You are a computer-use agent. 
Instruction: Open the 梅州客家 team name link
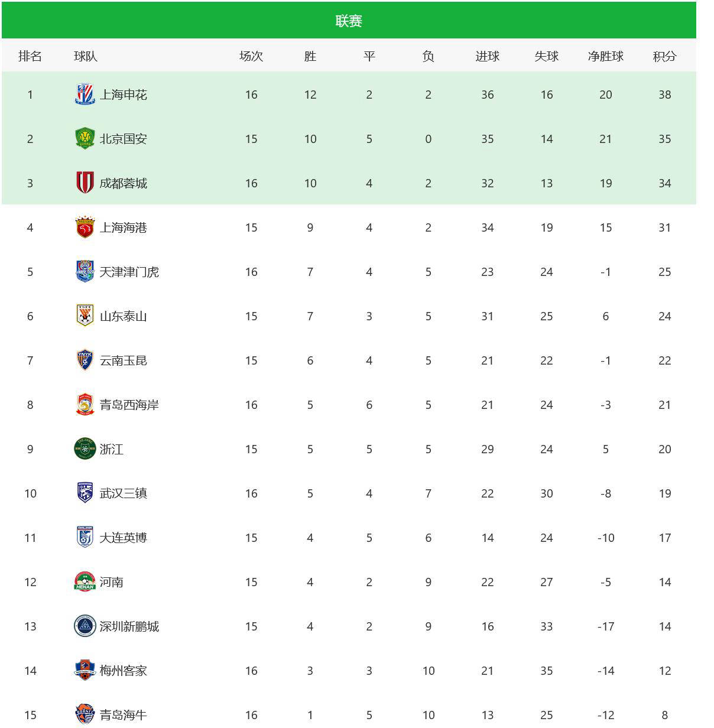pos(123,671)
